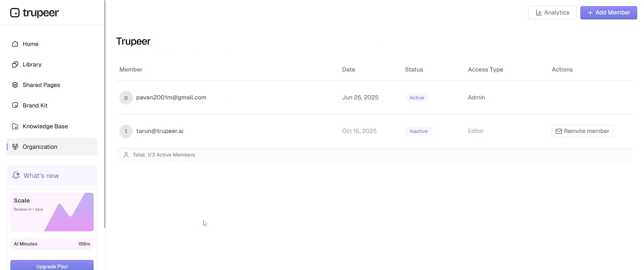Click the Upgrade Plan button
The width and height of the screenshot is (644, 270).
[x=52, y=265]
